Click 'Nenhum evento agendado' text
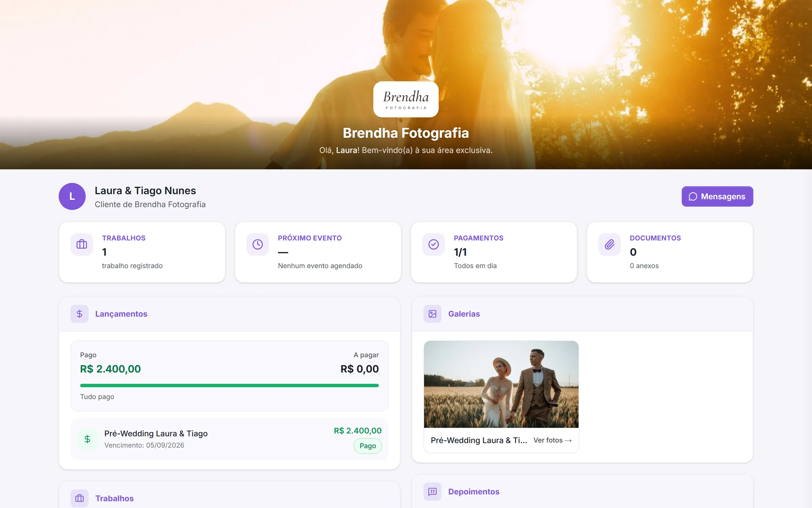The width and height of the screenshot is (812, 508). (320, 266)
